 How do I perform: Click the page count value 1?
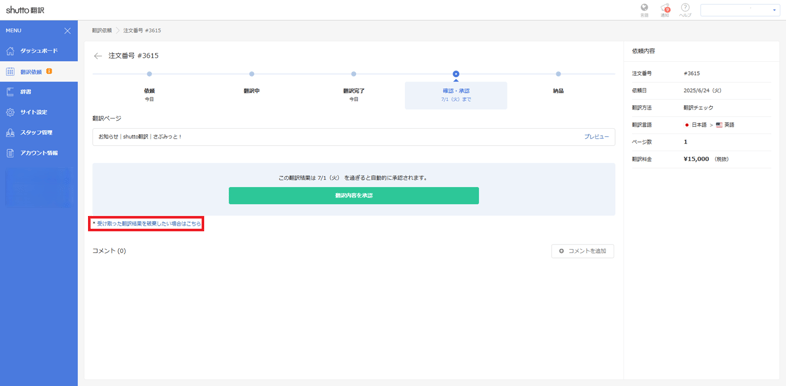(x=685, y=142)
